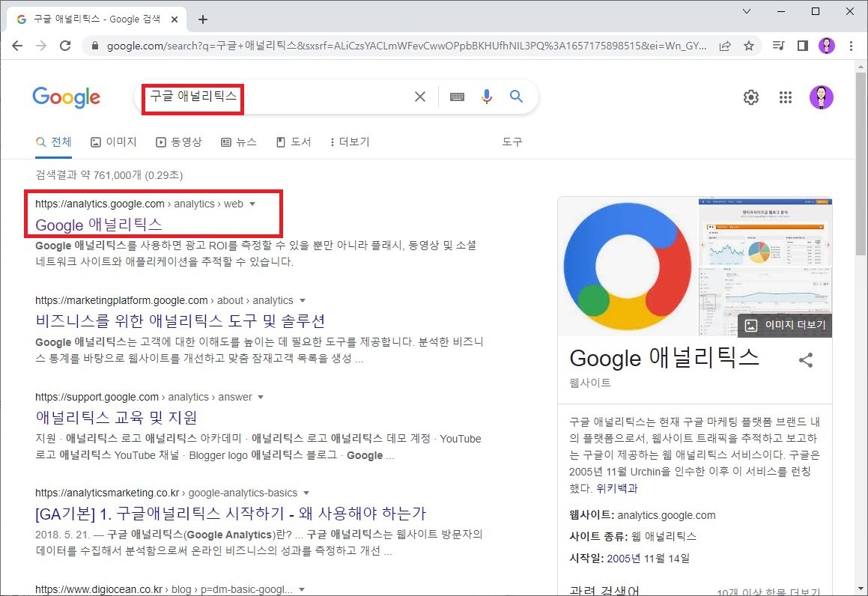Go back to the previous page
This screenshot has height=596, width=868.
point(17,46)
